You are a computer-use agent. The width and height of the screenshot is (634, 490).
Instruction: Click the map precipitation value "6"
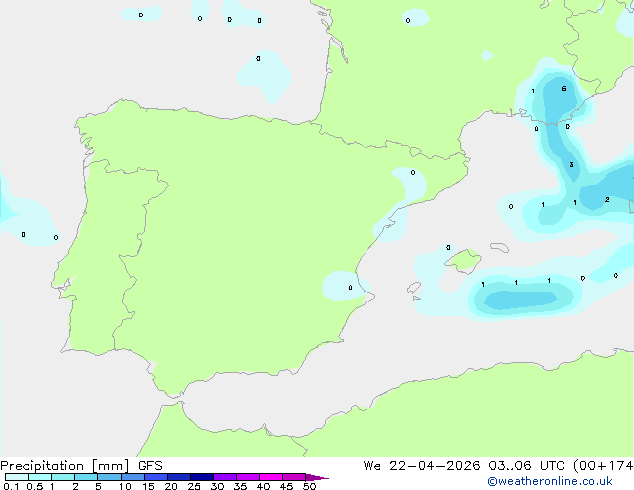tap(564, 89)
